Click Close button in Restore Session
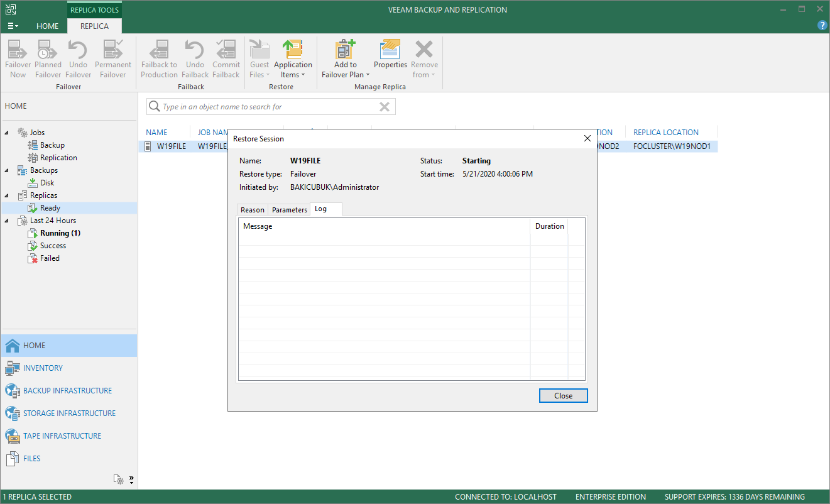 click(564, 396)
